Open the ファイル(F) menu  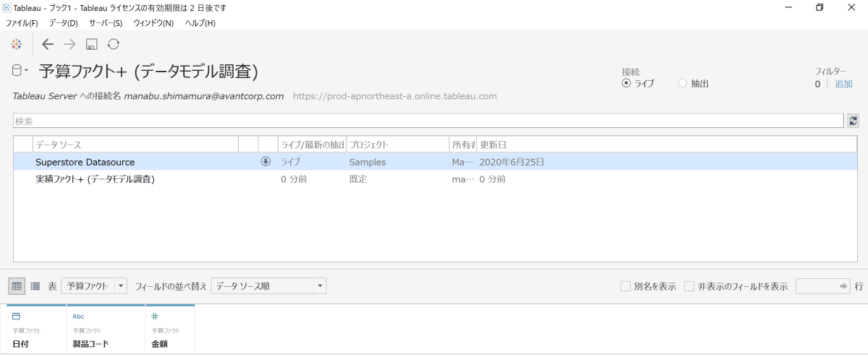coord(22,23)
